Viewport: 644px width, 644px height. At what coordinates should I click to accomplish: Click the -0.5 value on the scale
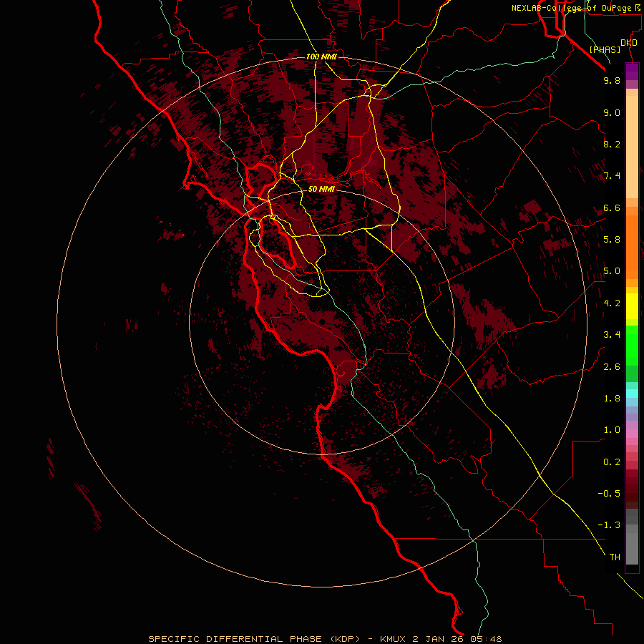(609, 494)
